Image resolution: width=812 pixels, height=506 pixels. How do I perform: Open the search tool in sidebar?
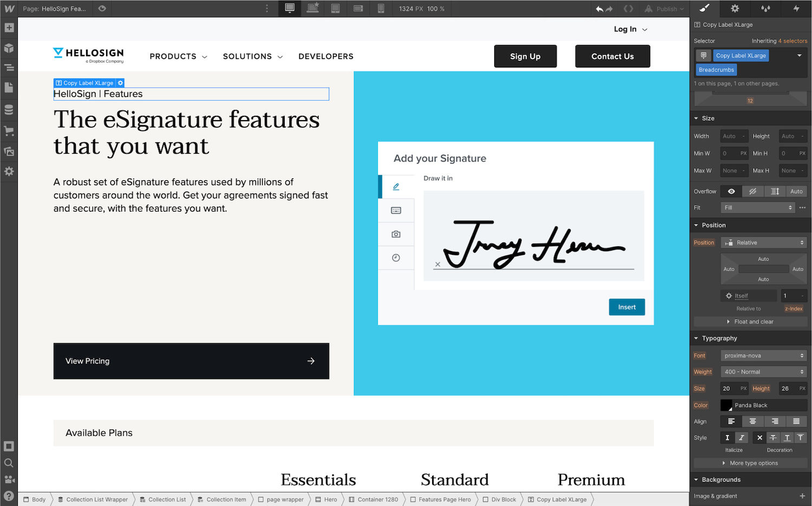(x=9, y=463)
